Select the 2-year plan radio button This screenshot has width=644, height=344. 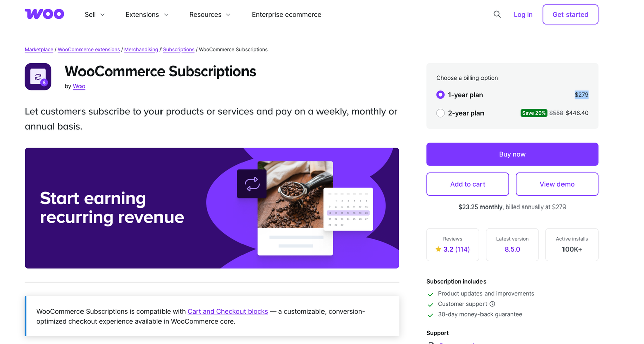click(440, 113)
